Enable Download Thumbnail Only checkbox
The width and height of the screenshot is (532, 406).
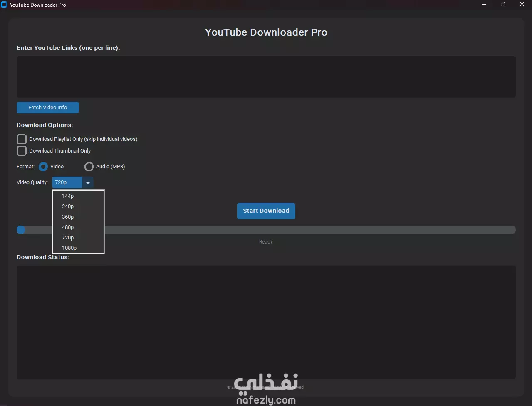point(22,151)
